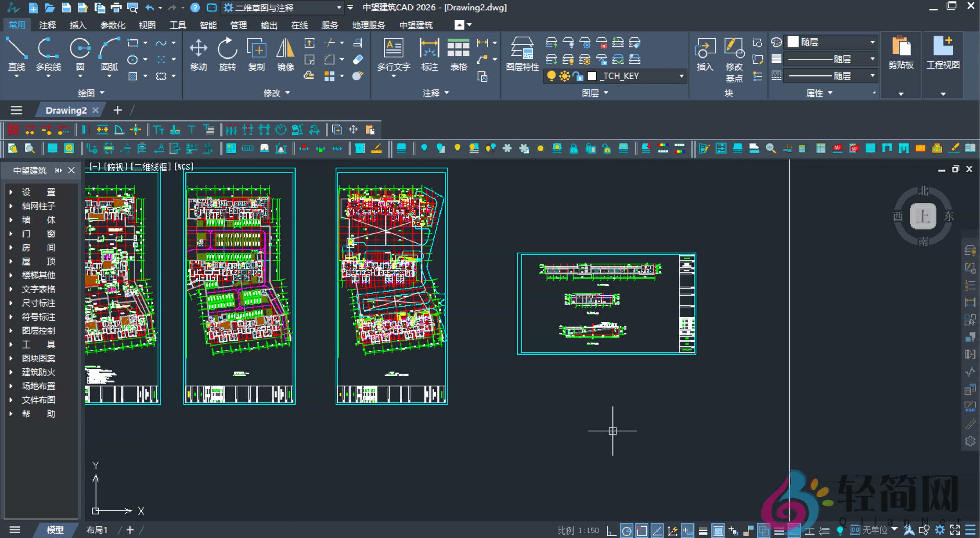Click the white 随层 color swatch

[x=792, y=42]
